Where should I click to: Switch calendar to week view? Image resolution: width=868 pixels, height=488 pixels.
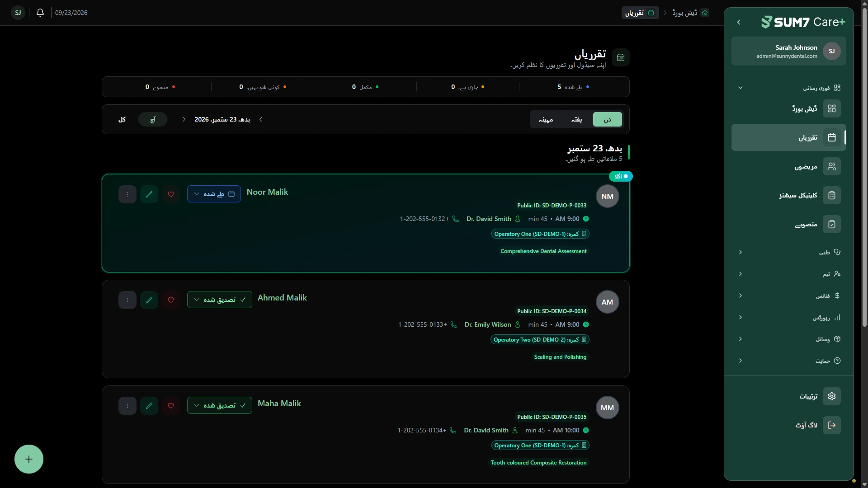(x=576, y=119)
